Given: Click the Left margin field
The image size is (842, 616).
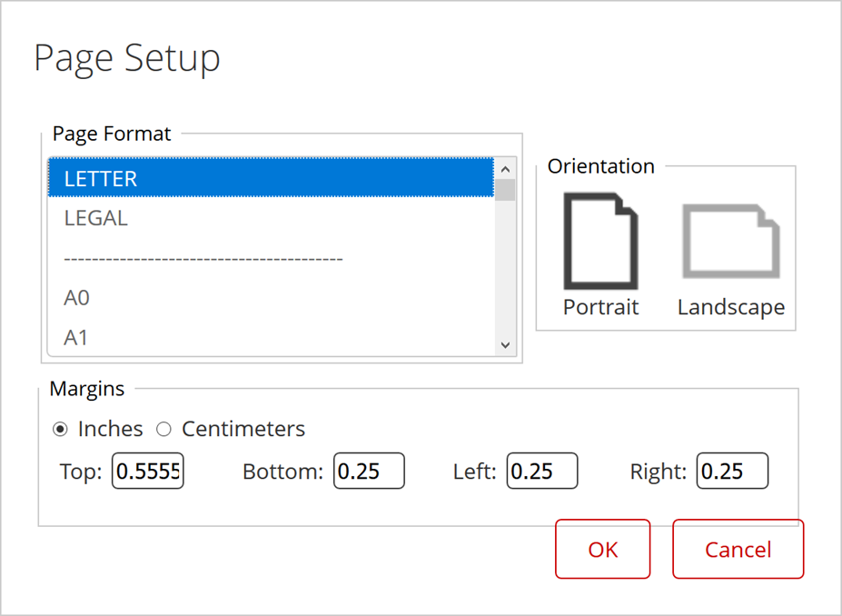Looking at the screenshot, I should click(x=542, y=472).
